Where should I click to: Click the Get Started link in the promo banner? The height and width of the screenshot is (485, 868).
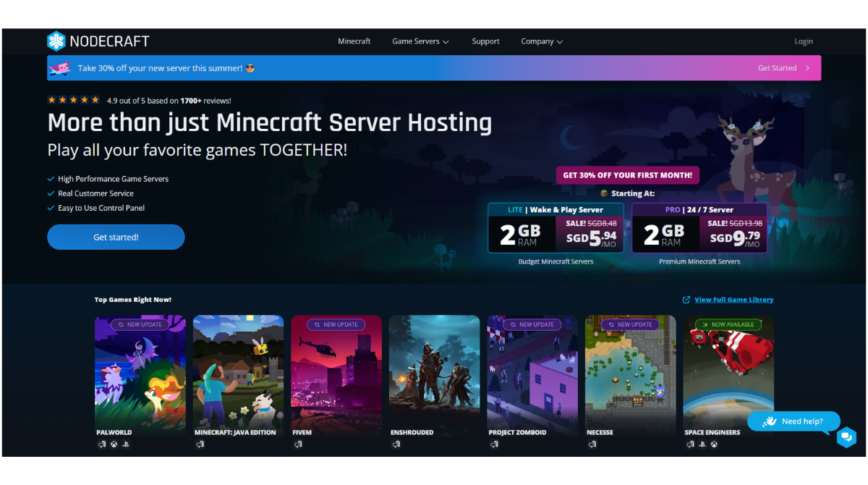pyautogui.click(x=784, y=68)
